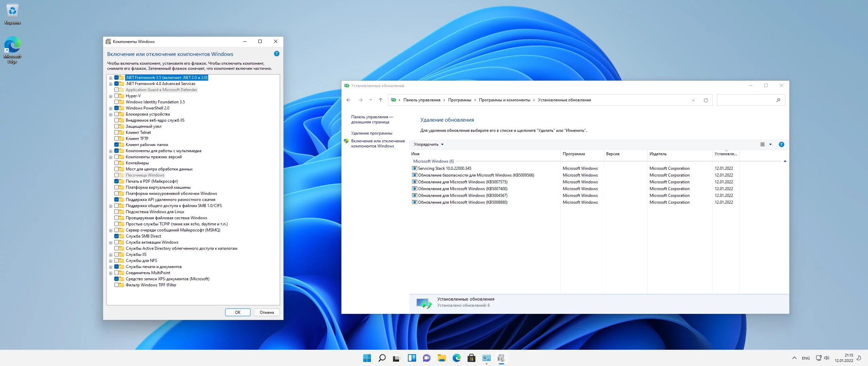Open the Упорядочить dropdown menu
Image resolution: width=868 pixels, height=366 pixels.
(x=429, y=145)
